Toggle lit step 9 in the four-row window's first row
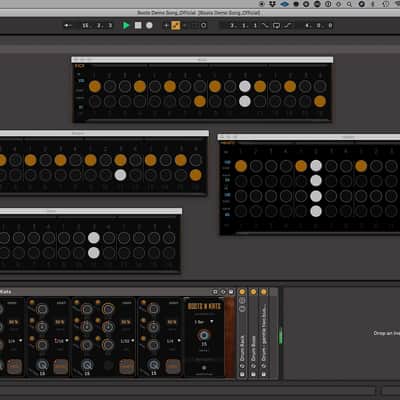400x400 pixels. (361, 166)
